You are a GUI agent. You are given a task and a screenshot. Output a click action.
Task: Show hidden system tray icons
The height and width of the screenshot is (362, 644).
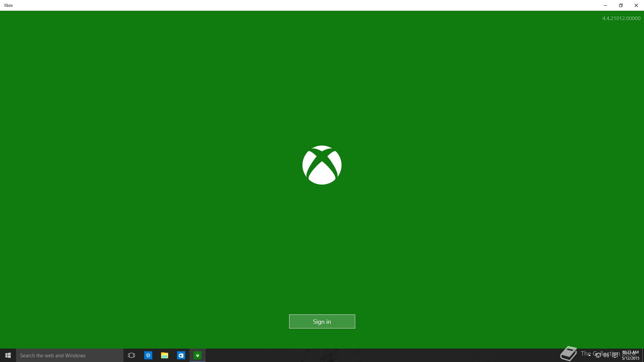pyautogui.click(x=589, y=355)
